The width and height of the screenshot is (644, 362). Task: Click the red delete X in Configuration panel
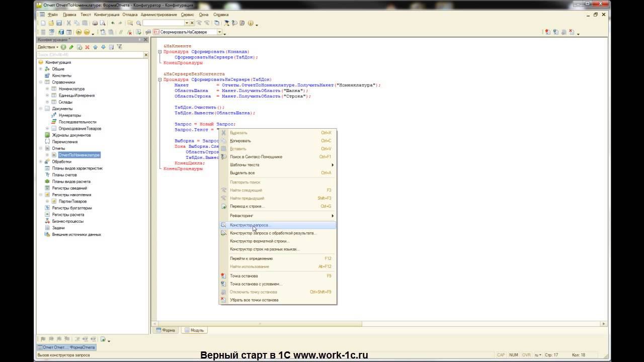(87, 47)
